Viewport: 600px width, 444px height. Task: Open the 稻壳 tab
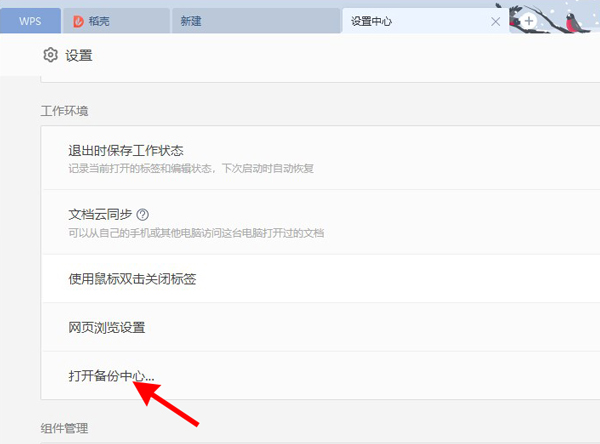tap(116, 21)
